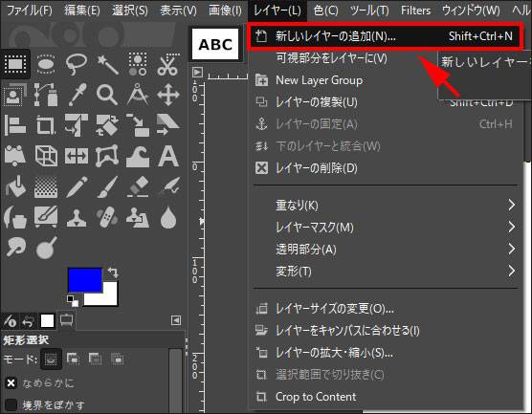Screen dimensions: 532x414
Task: Choose Crop to Content entry
Action: [386, 397]
